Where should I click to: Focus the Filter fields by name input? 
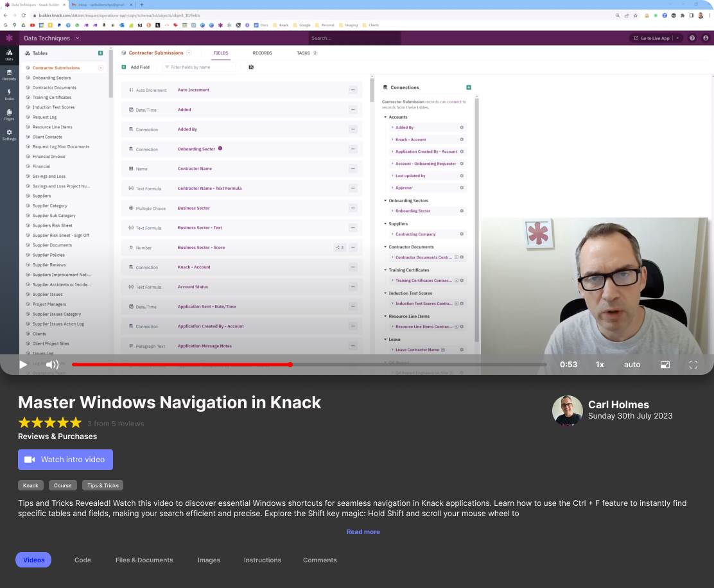point(199,67)
